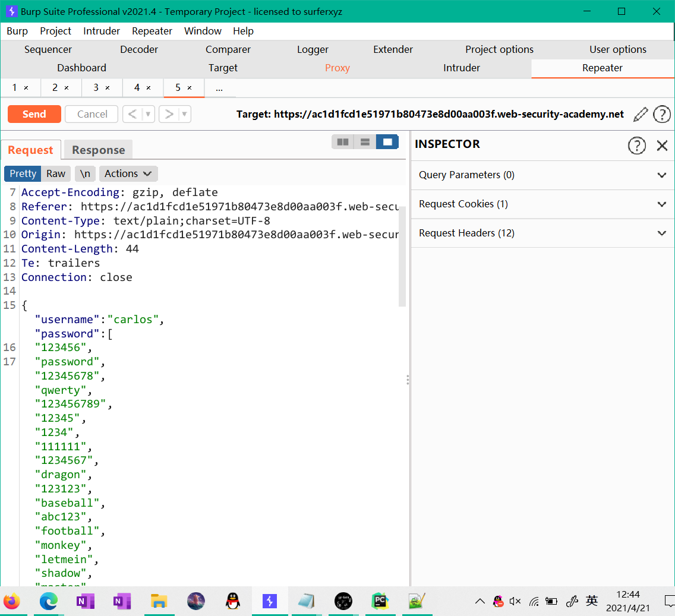Click the Burp Suite taskbar icon
The width and height of the screenshot is (675, 616).
point(270,601)
